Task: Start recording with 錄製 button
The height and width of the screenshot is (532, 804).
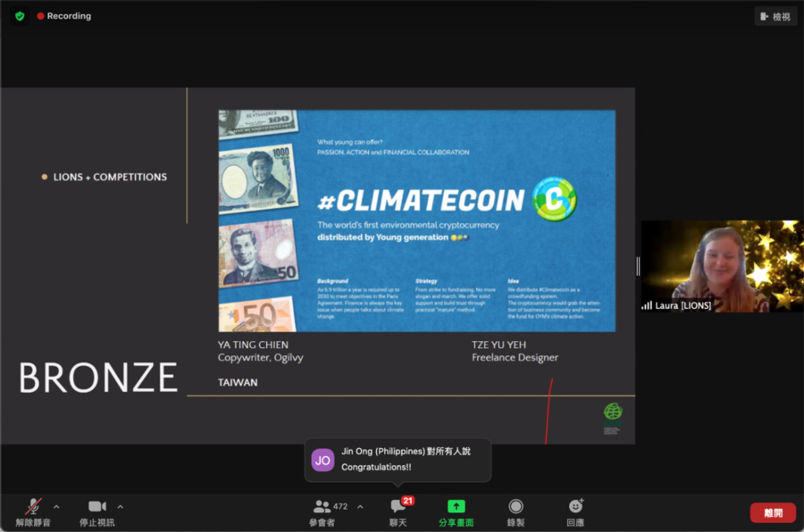Action: (515, 512)
